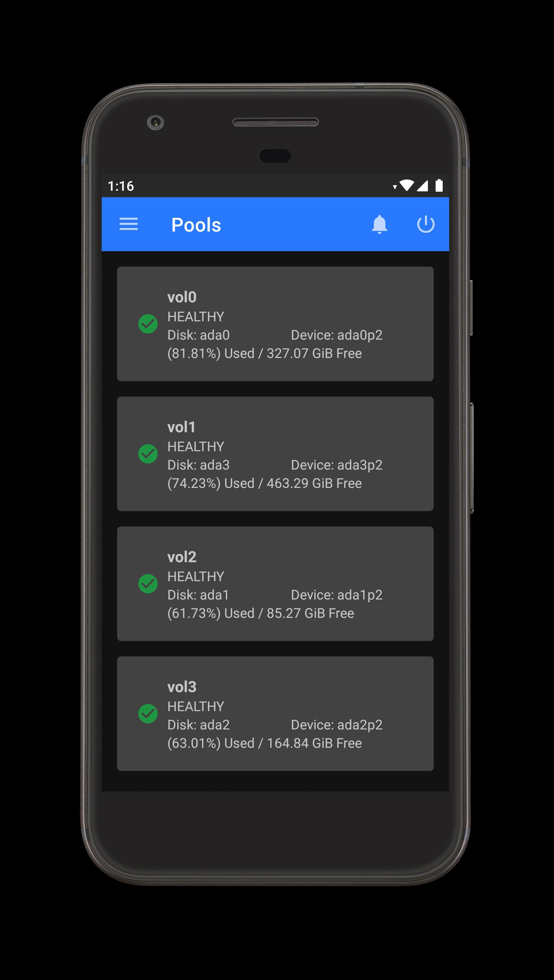Tap Device: ada3p2 label in vol1

click(x=337, y=465)
